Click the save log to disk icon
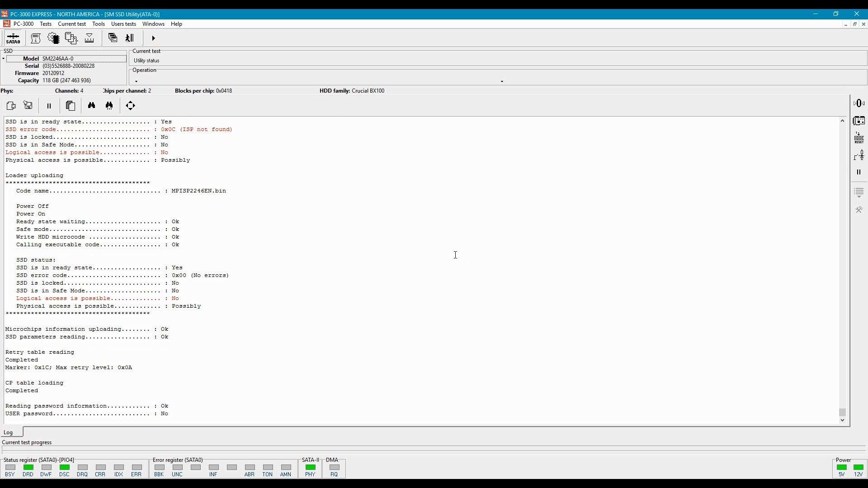 pyautogui.click(x=28, y=106)
